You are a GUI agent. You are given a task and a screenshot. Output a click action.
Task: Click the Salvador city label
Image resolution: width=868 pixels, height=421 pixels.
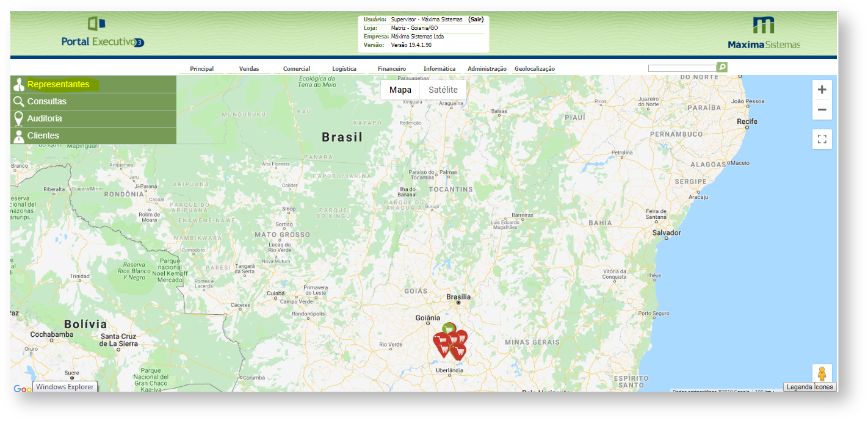[x=667, y=233]
